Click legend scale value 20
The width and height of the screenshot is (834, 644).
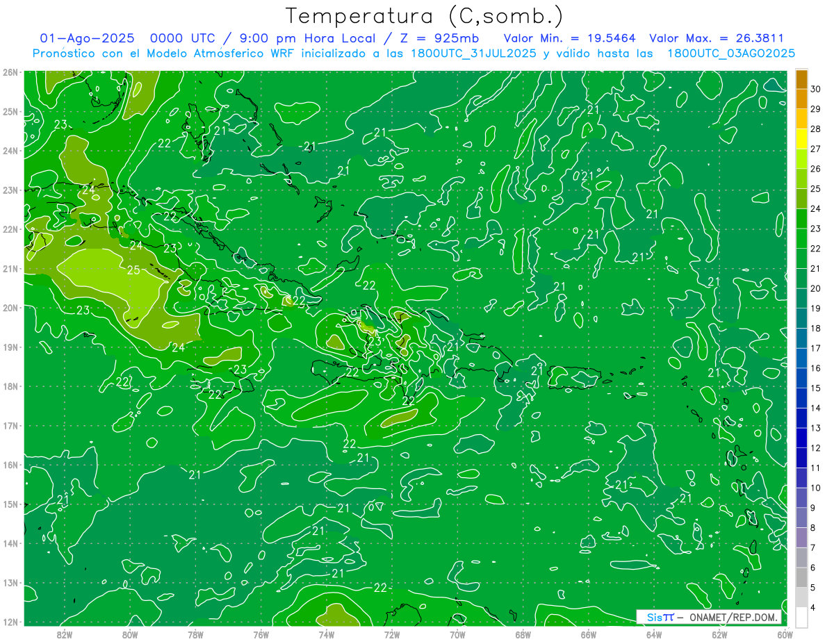pos(815,288)
